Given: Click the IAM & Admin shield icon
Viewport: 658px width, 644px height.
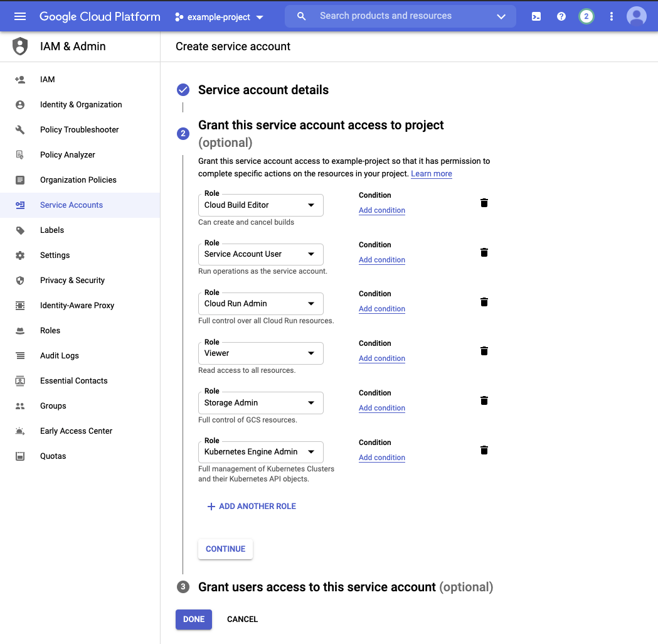Looking at the screenshot, I should 19,46.
